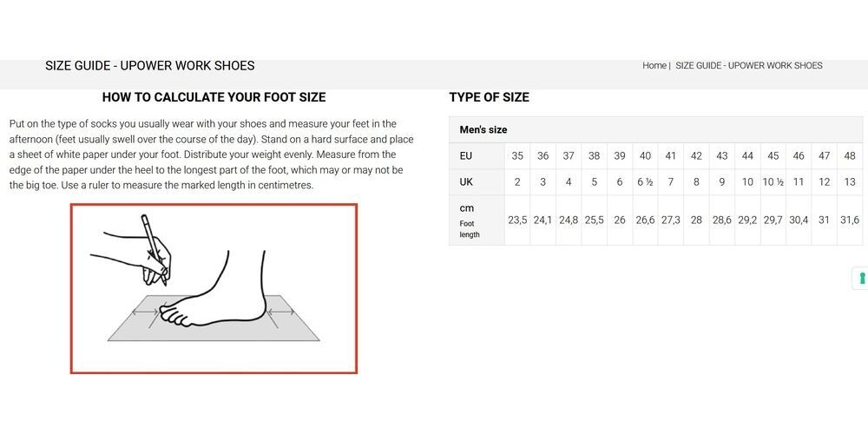Click the 23,5 cm foot length cell

pyautogui.click(x=517, y=220)
